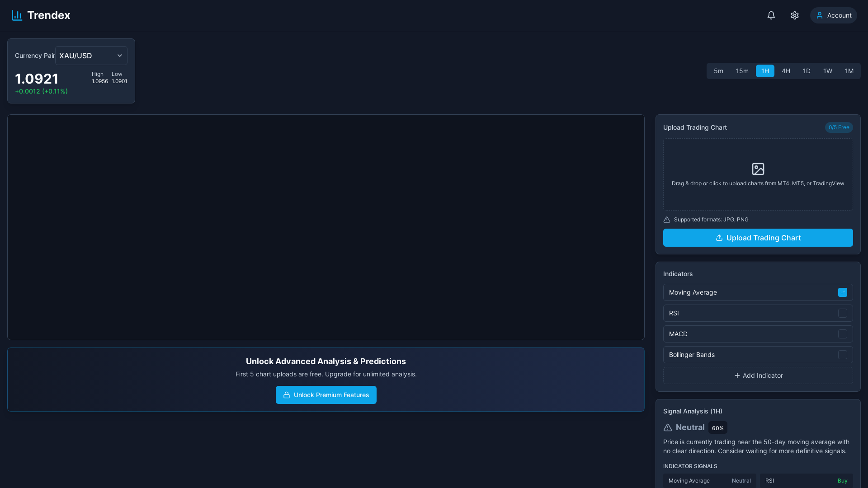Click the notifications bell icon
The image size is (868, 488).
click(770, 15)
